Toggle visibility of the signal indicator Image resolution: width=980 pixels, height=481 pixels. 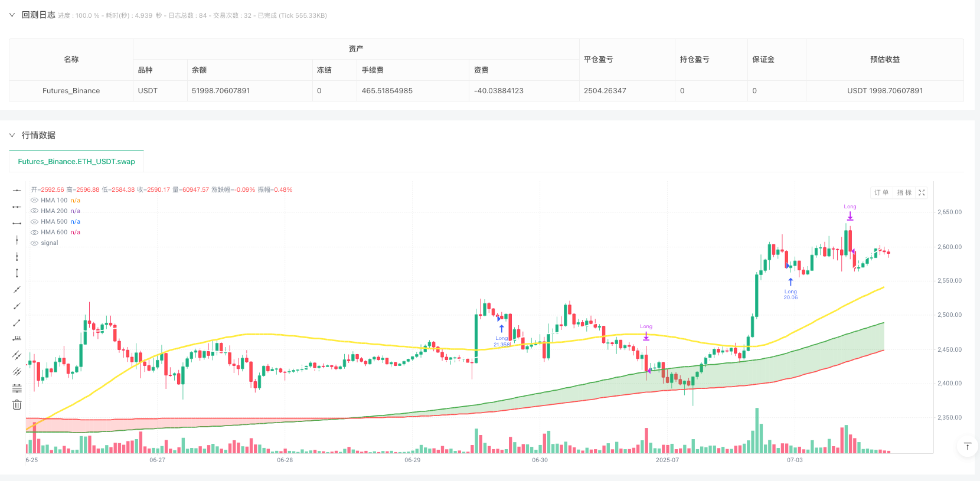click(34, 243)
